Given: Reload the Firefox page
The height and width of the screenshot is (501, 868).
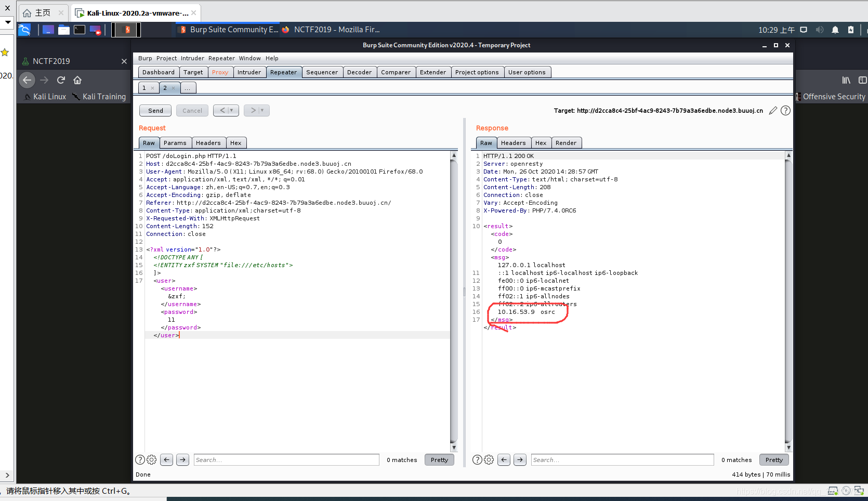Looking at the screenshot, I should (61, 80).
